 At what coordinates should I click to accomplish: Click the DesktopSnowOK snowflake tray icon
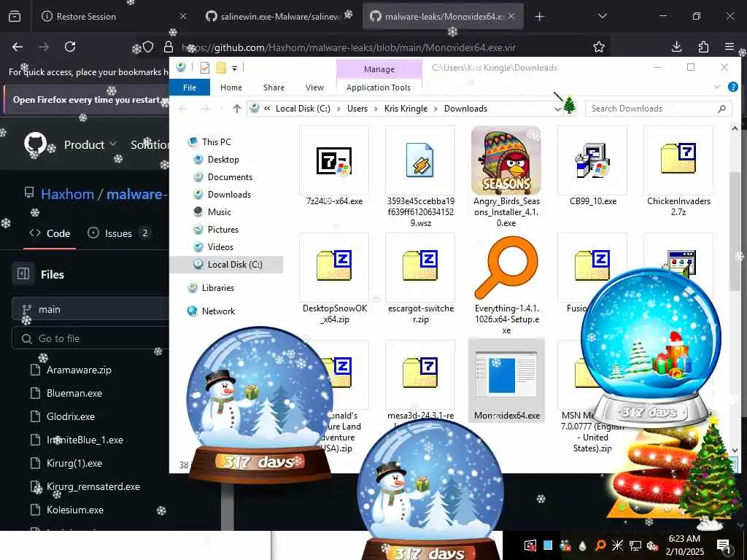coord(617,545)
